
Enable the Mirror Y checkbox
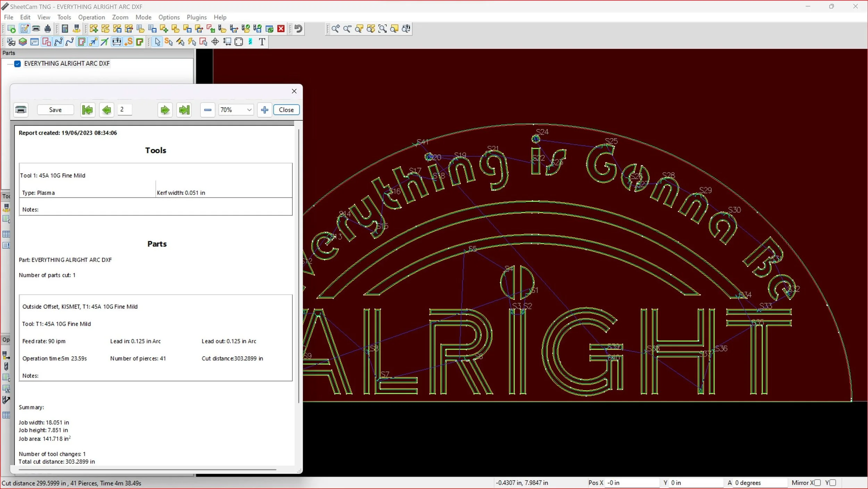pos(833,483)
